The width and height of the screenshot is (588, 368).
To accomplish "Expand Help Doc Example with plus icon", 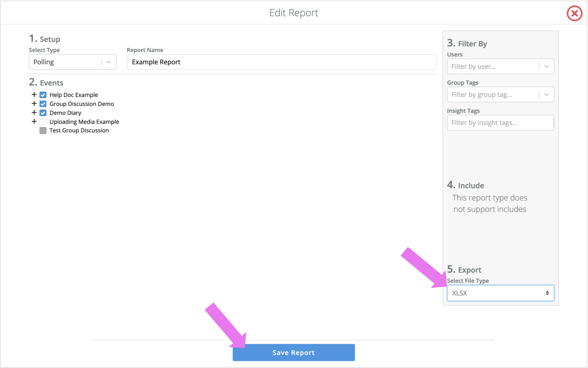I will click(x=34, y=95).
